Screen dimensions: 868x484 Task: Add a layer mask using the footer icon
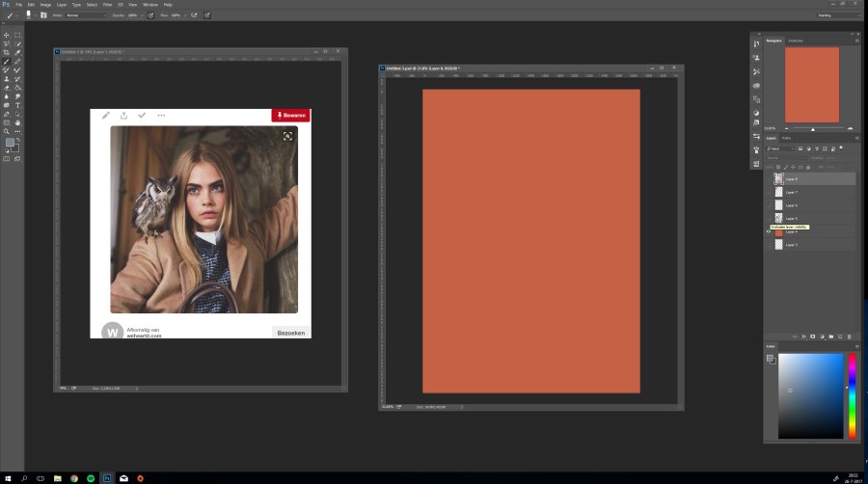click(812, 336)
